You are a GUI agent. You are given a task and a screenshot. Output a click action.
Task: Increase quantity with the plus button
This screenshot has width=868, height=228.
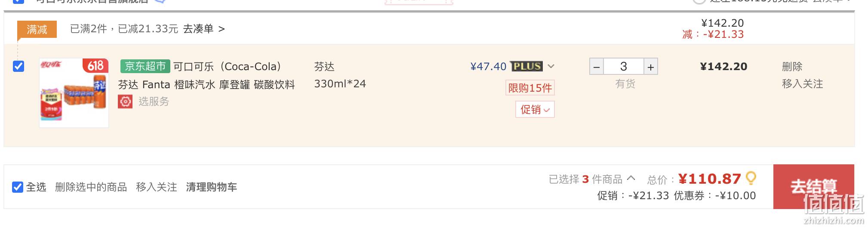pyautogui.click(x=651, y=67)
